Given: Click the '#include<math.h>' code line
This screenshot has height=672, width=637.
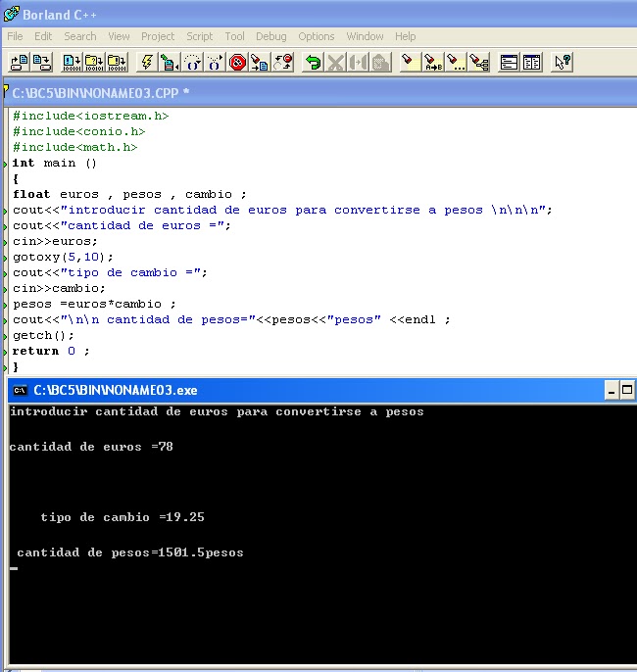Looking at the screenshot, I should (x=75, y=147).
